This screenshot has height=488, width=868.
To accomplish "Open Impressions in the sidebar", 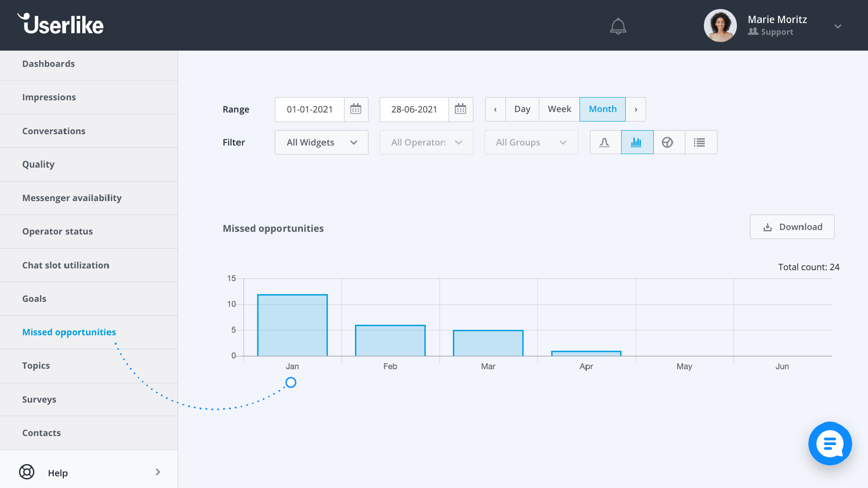I will coord(89,97).
